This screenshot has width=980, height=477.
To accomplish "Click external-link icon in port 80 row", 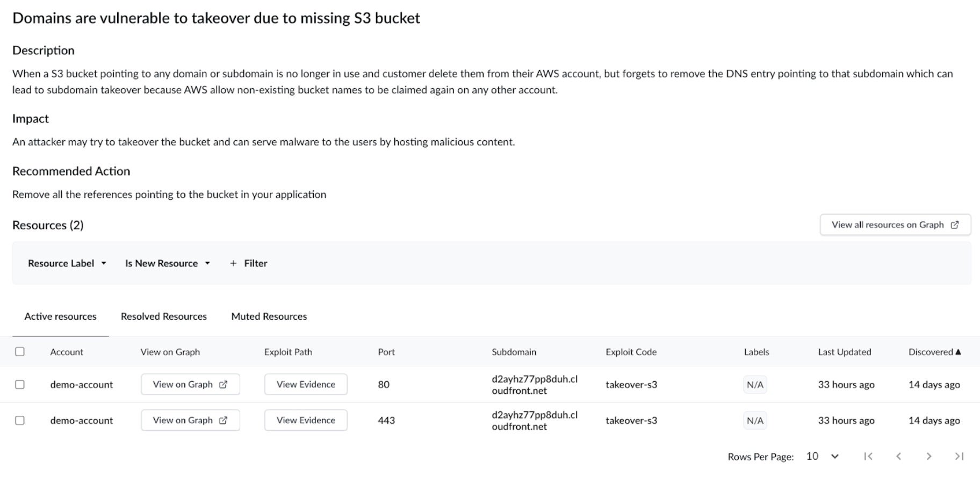I will [224, 385].
